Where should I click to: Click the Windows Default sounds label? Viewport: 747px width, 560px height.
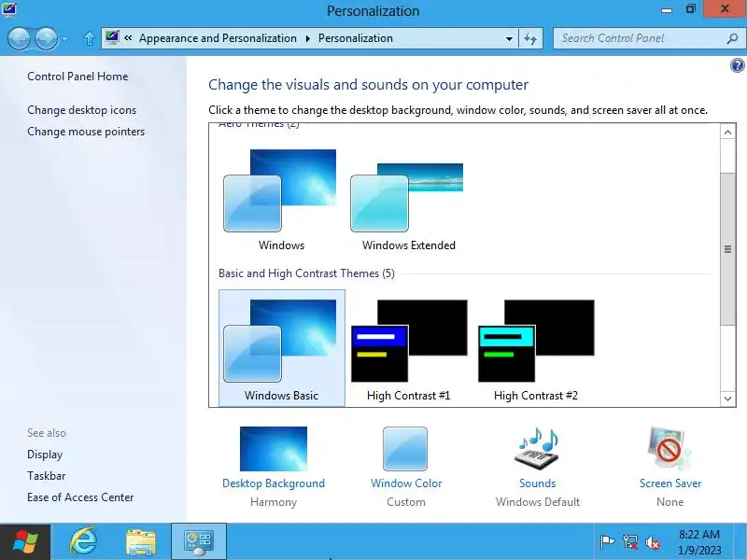[538, 502]
